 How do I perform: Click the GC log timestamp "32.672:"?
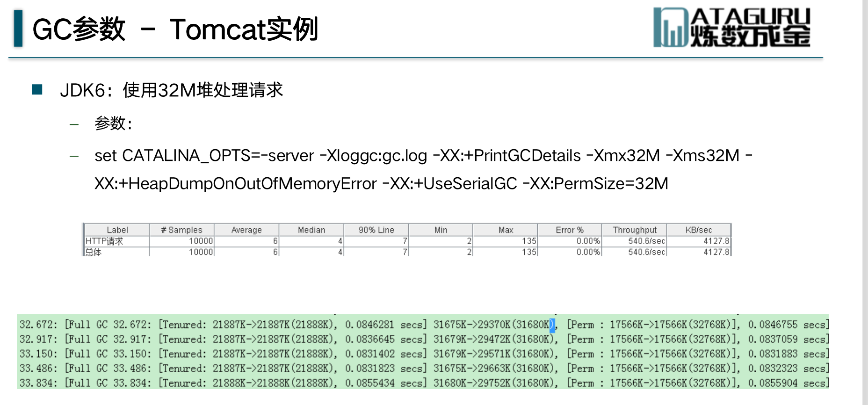[38, 325]
